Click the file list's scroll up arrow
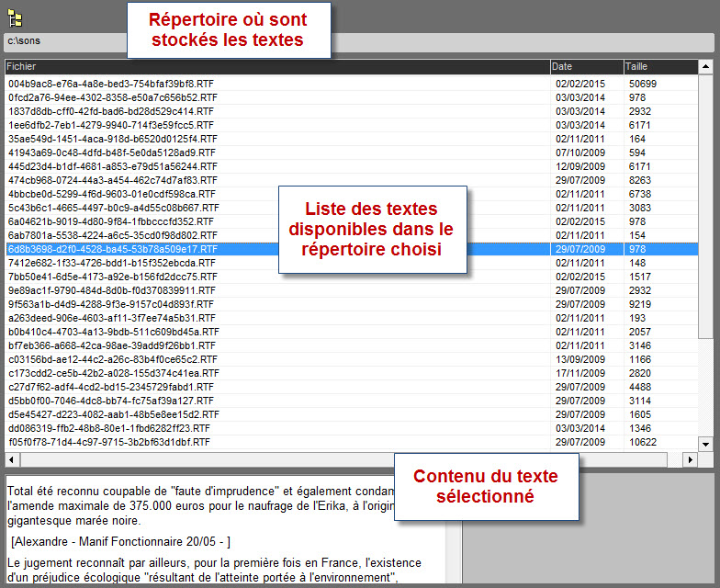The image size is (720, 588). [705, 67]
